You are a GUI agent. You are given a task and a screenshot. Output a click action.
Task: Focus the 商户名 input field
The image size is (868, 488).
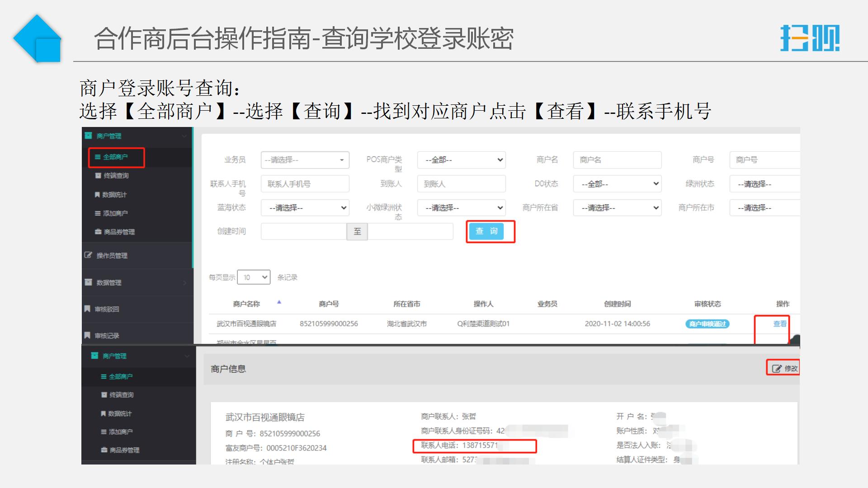click(618, 160)
